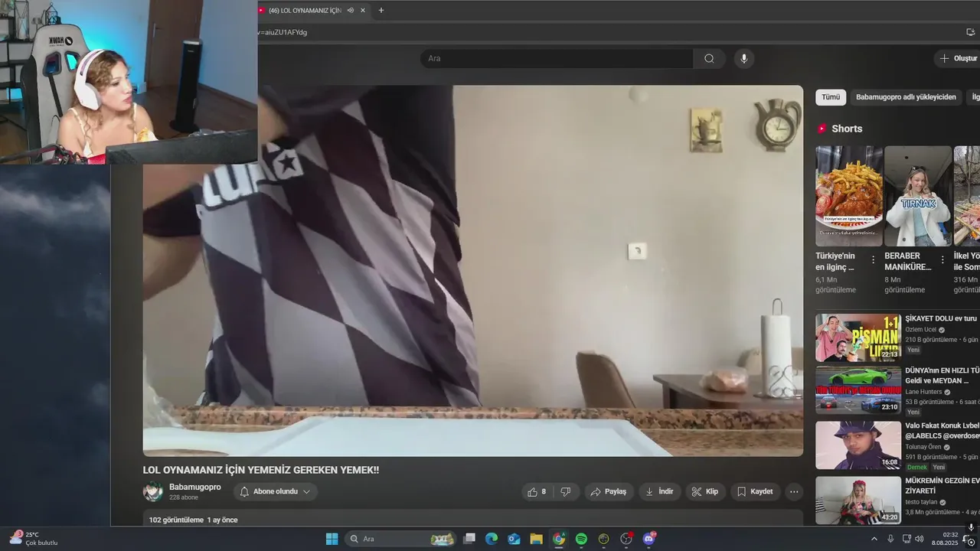
Task: Download video with İndir button
Action: click(x=660, y=491)
